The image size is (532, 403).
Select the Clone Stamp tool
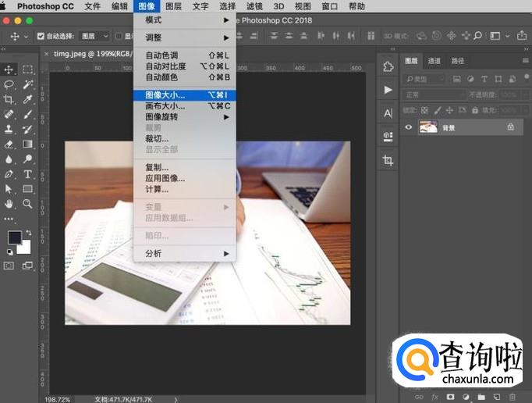(x=9, y=129)
